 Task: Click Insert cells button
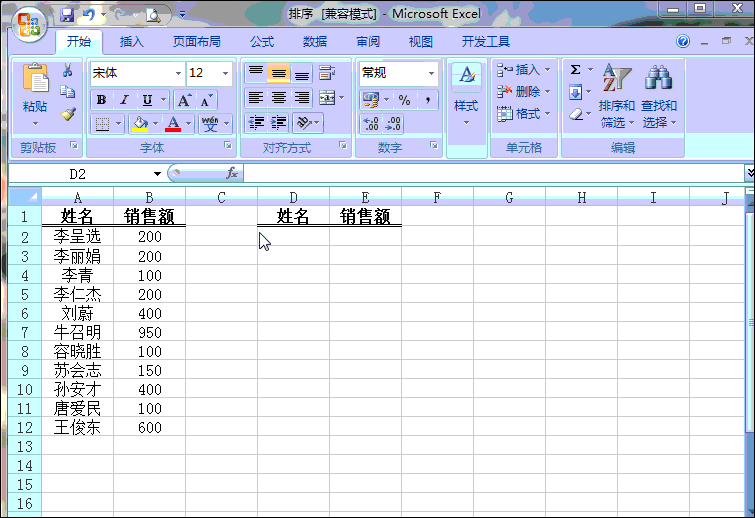(523, 70)
